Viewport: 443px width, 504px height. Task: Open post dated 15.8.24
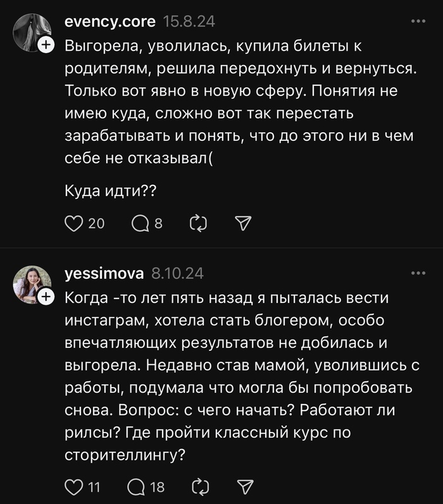(189, 22)
